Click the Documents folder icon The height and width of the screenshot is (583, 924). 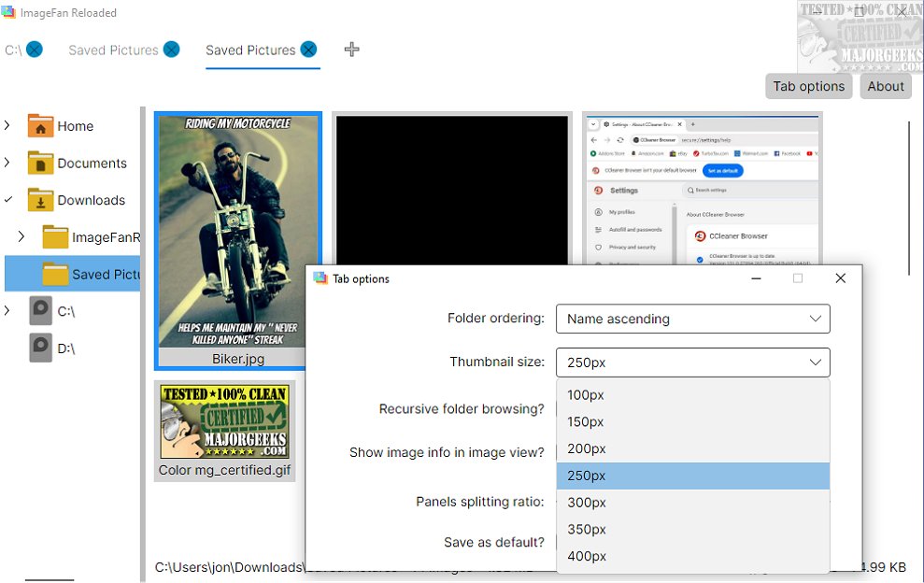(41, 164)
